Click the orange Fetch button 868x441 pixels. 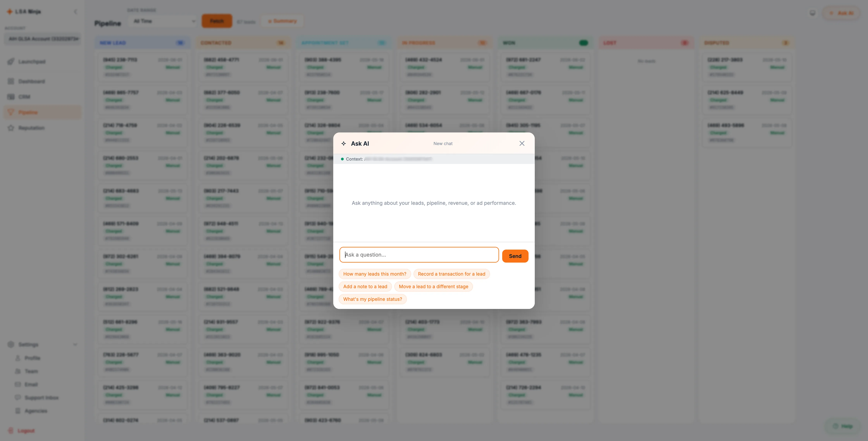click(x=217, y=21)
